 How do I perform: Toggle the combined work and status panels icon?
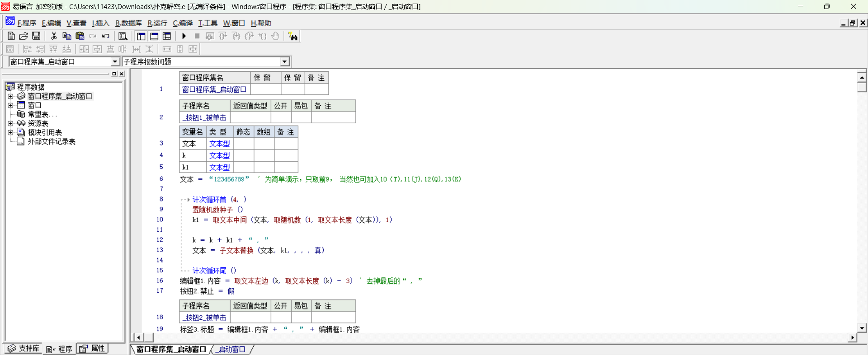point(167,36)
